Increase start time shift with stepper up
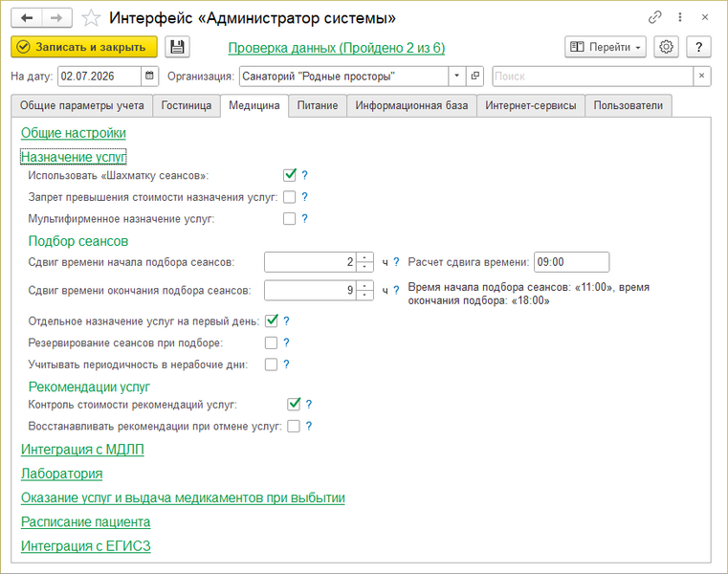 click(x=364, y=257)
